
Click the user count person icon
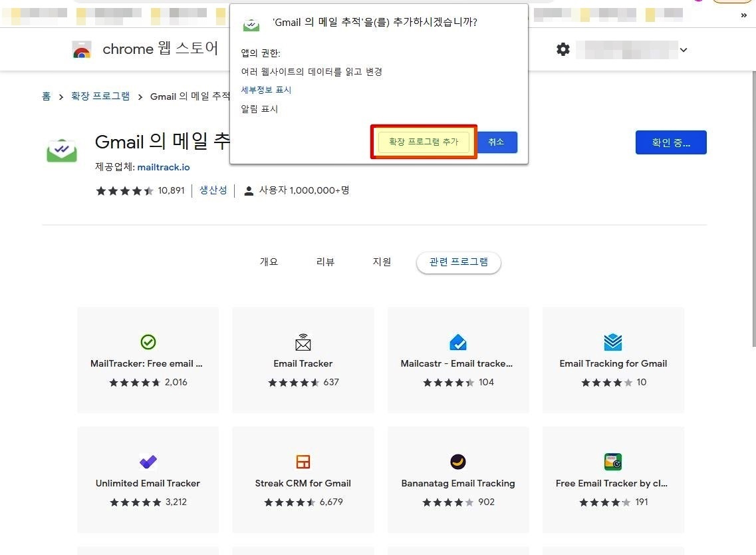coord(249,190)
